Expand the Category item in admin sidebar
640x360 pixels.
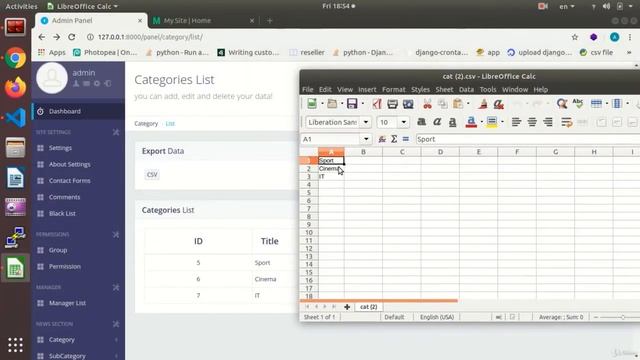click(78, 340)
